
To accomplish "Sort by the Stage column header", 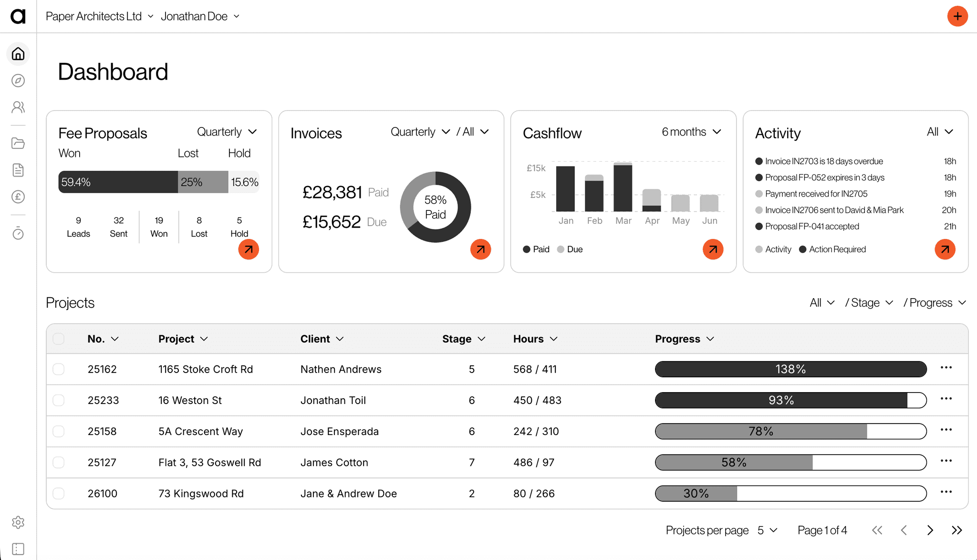I will (x=464, y=339).
